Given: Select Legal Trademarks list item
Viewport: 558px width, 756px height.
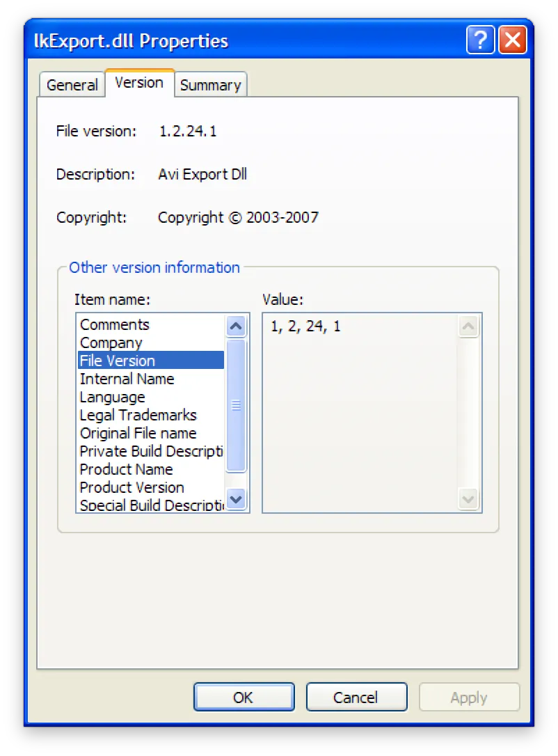Looking at the screenshot, I should pyautogui.click(x=151, y=415).
